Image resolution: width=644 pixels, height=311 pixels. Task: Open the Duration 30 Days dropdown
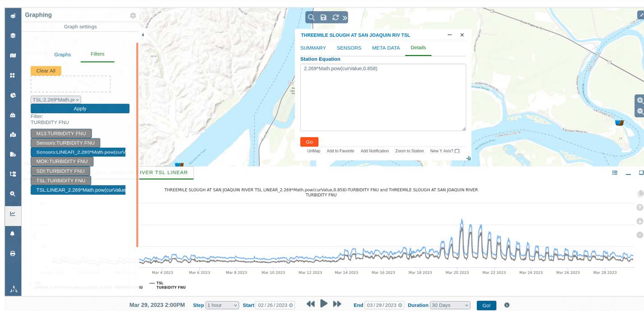[450, 305]
